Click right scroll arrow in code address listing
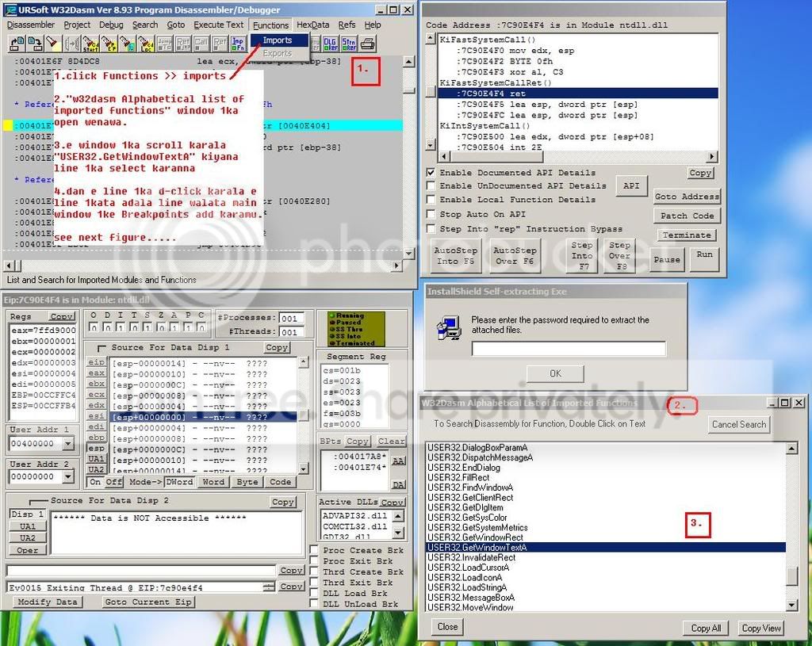Image resolution: width=812 pixels, height=646 pixels. tap(713, 156)
